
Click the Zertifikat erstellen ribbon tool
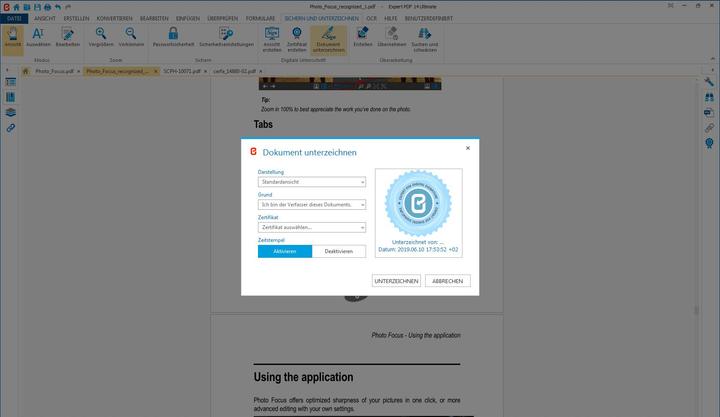tap(297, 39)
